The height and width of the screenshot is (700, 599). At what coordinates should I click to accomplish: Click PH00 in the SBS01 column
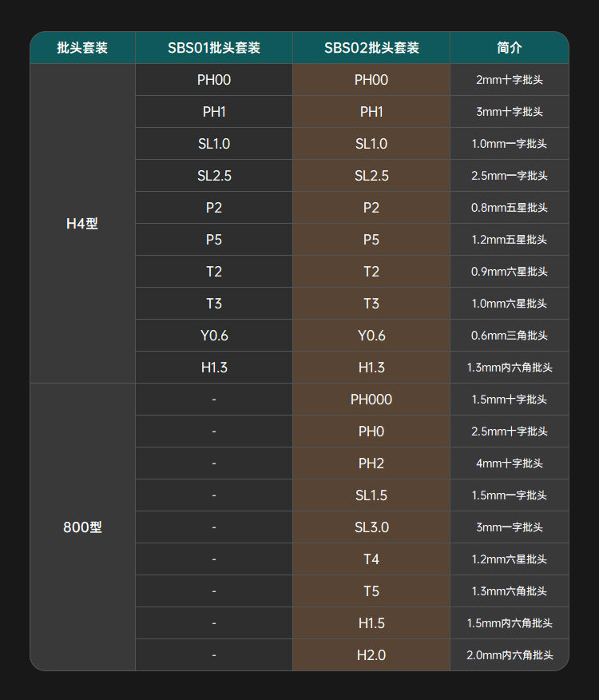point(214,80)
